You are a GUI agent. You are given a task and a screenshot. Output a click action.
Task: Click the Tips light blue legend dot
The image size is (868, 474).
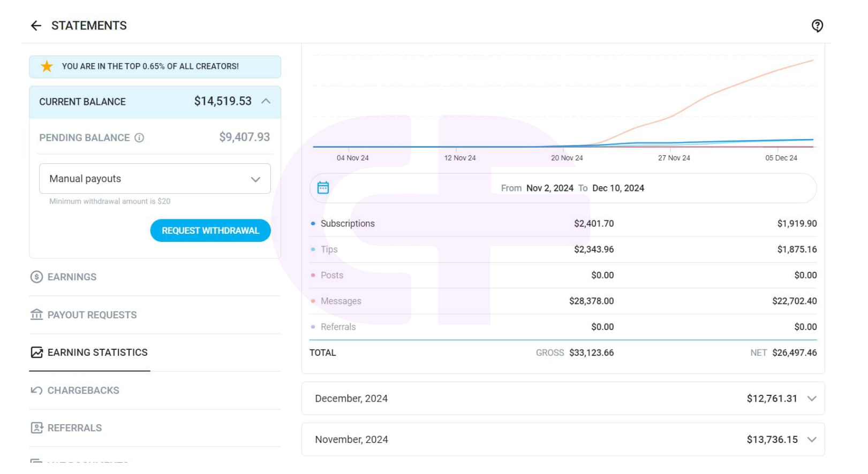coord(313,249)
